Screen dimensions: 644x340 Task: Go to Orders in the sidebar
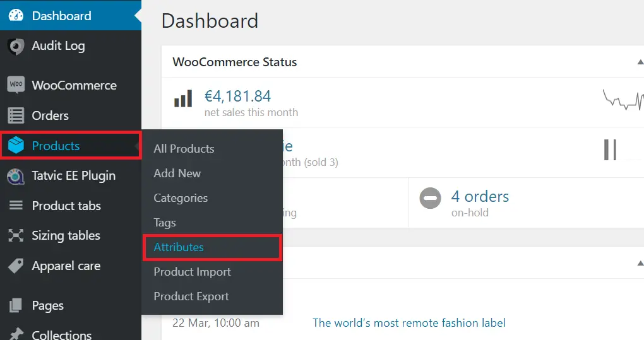pos(71,115)
